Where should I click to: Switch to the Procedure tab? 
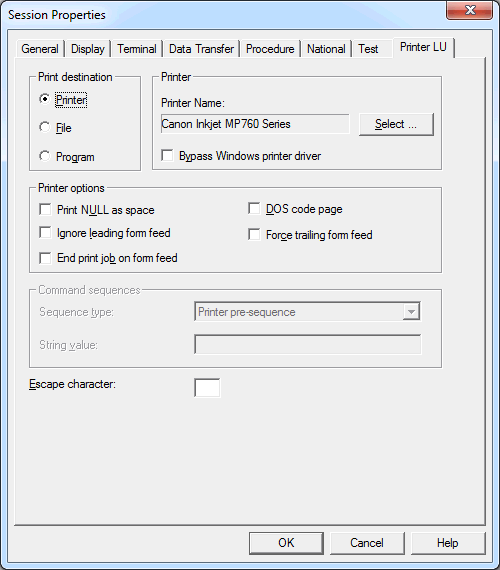point(270,49)
